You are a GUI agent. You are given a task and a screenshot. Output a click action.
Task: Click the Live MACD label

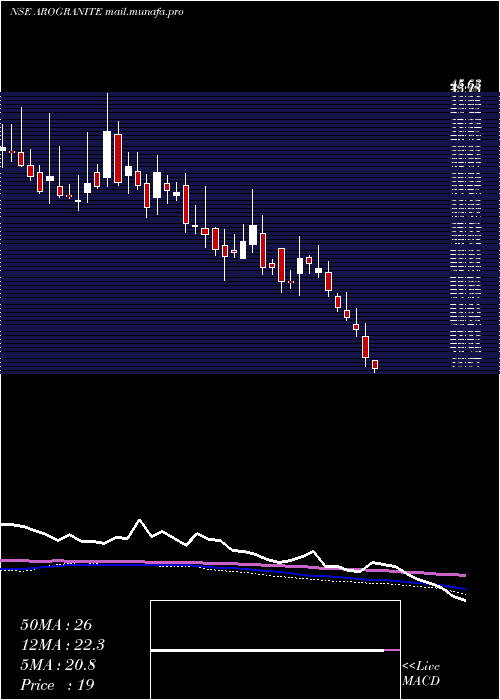click(421, 674)
